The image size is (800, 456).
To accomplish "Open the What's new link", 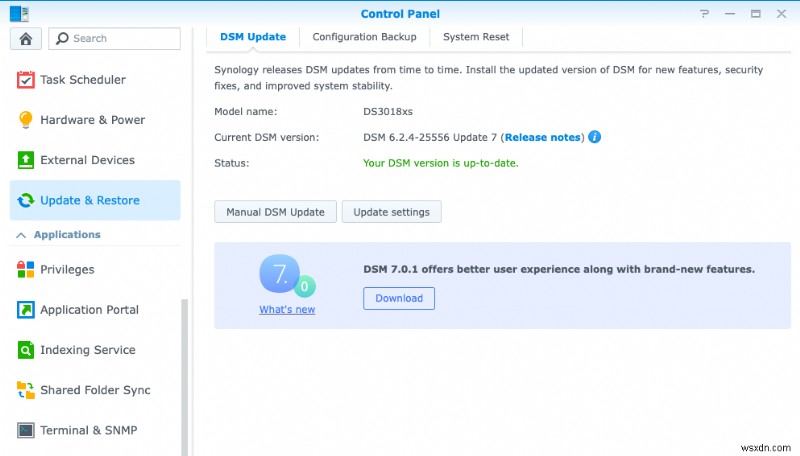I will point(287,310).
